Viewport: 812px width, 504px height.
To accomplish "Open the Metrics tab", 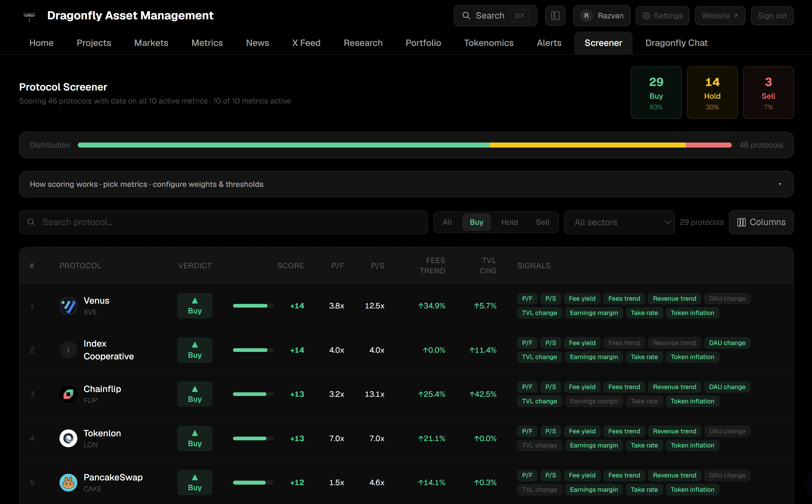I will (207, 43).
